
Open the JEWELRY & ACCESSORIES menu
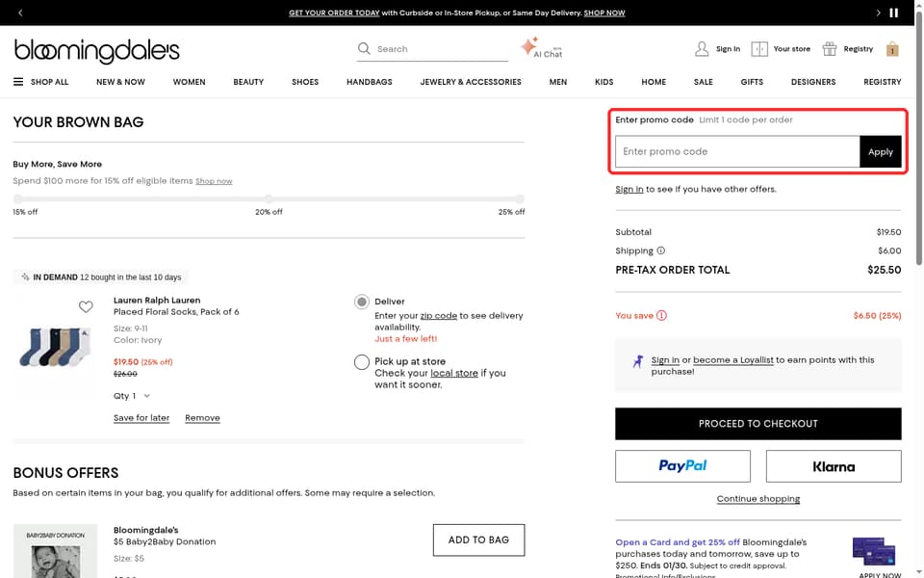click(x=471, y=82)
